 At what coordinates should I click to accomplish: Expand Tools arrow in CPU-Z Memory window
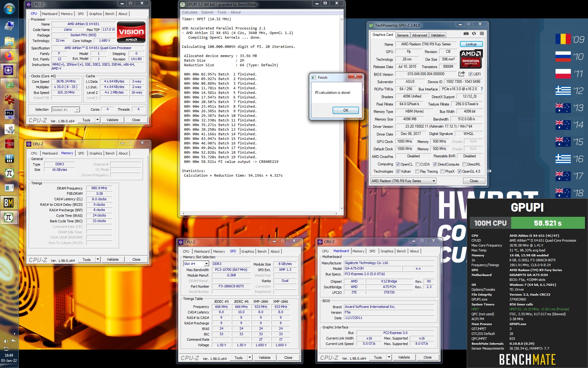[98, 259]
